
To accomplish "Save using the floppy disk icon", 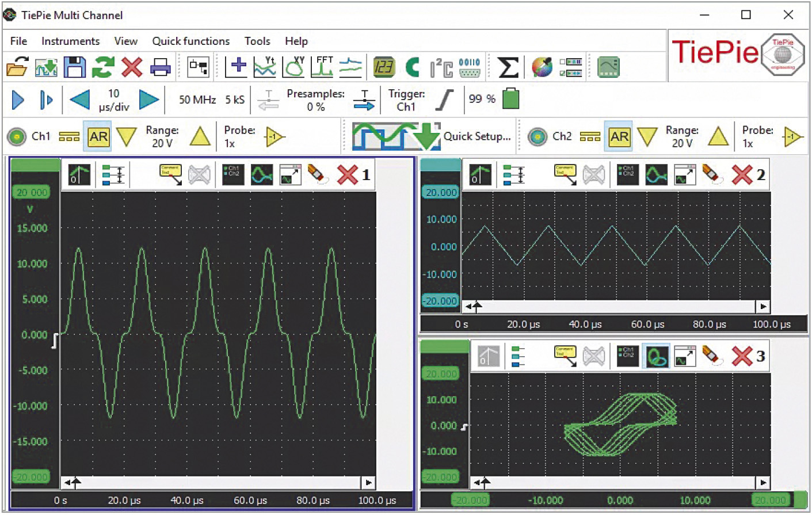I will click(x=75, y=67).
